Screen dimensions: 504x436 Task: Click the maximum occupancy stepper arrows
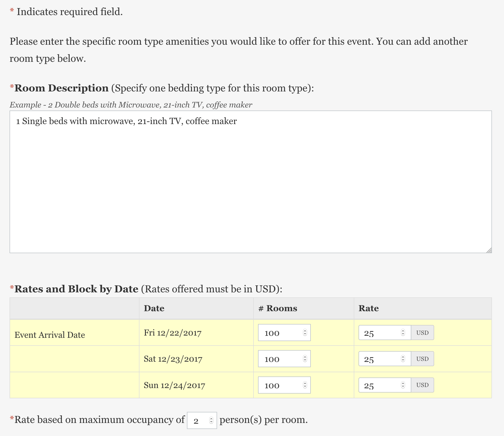point(211,420)
